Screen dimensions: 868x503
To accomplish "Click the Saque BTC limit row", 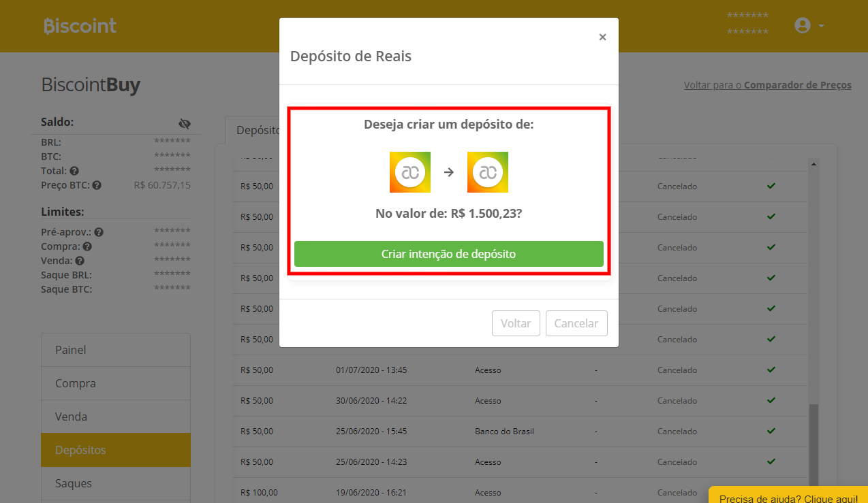I will tap(116, 289).
